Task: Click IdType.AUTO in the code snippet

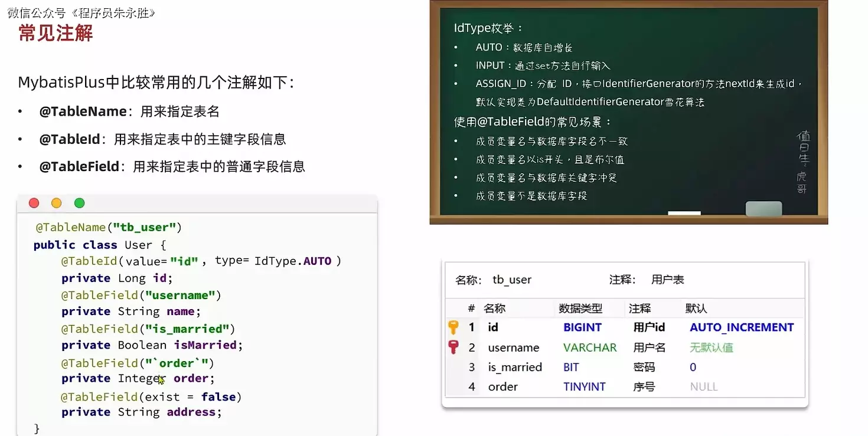Action: pyautogui.click(x=292, y=261)
